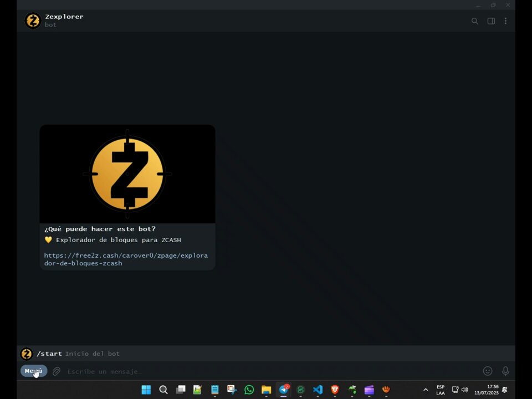The image size is (532, 399).
Task: Open Visual Studio Code from taskbar
Action: pos(318,390)
